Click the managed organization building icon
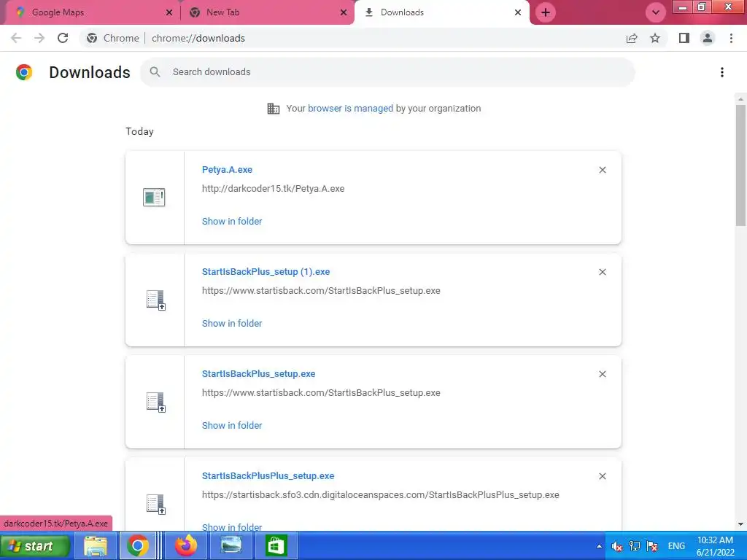The width and height of the screenshot is (747, 560). pos(274,109)
